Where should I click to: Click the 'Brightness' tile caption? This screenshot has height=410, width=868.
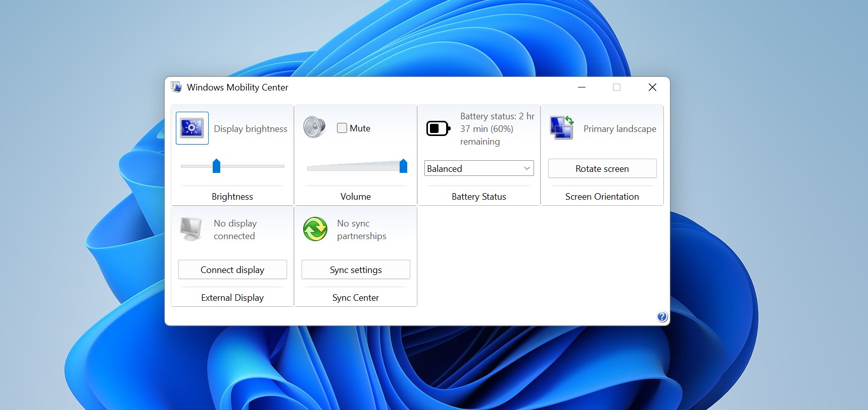(x=232, y=196)
